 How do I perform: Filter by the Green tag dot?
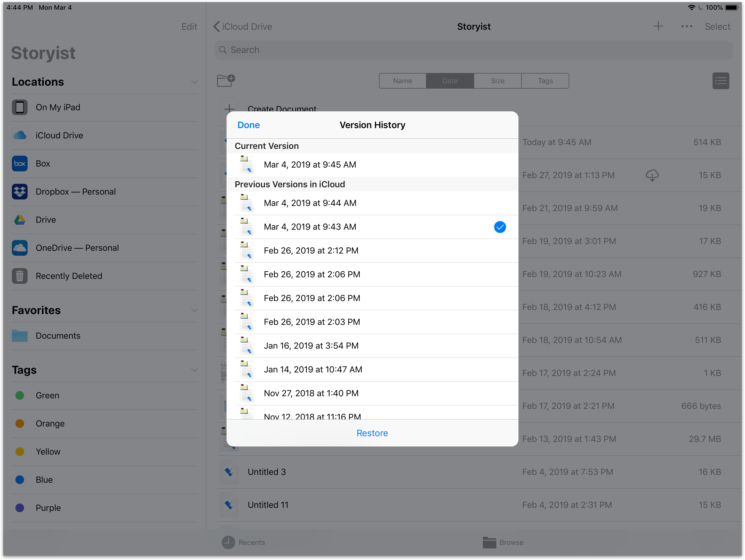20,395
